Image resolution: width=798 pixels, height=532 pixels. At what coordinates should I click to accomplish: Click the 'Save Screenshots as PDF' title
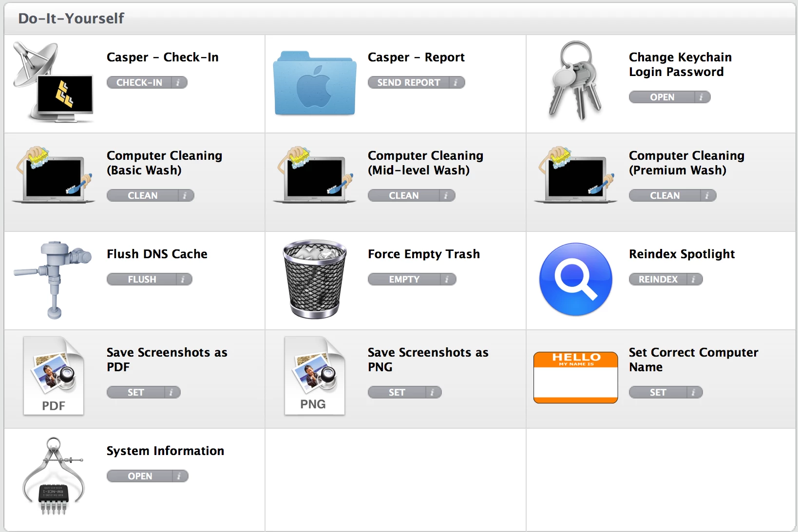tap(167, 360)
